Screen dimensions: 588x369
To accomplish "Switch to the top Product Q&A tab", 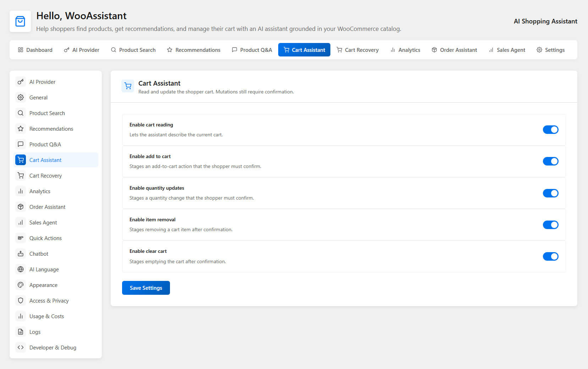I will [x=252, y=50].
